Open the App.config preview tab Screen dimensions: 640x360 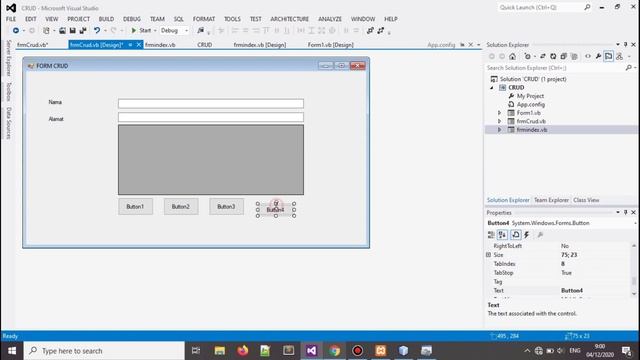click(x=441, y=45)
